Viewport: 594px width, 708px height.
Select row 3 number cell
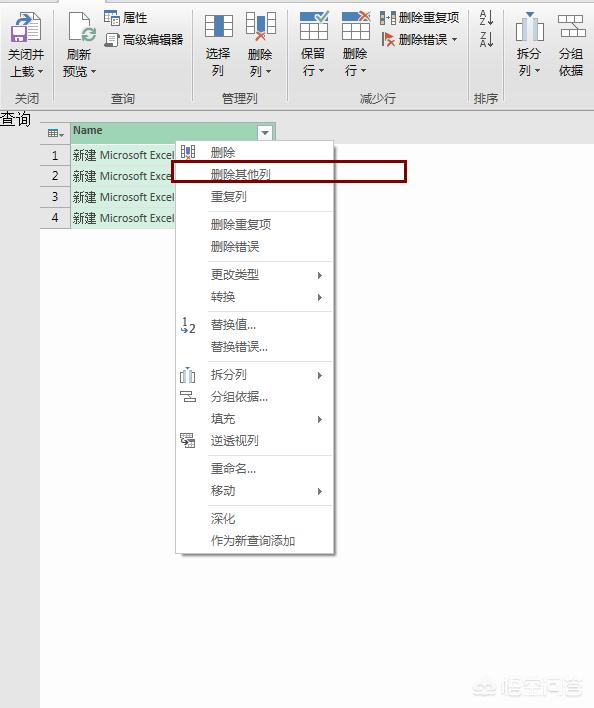point(55,197)
